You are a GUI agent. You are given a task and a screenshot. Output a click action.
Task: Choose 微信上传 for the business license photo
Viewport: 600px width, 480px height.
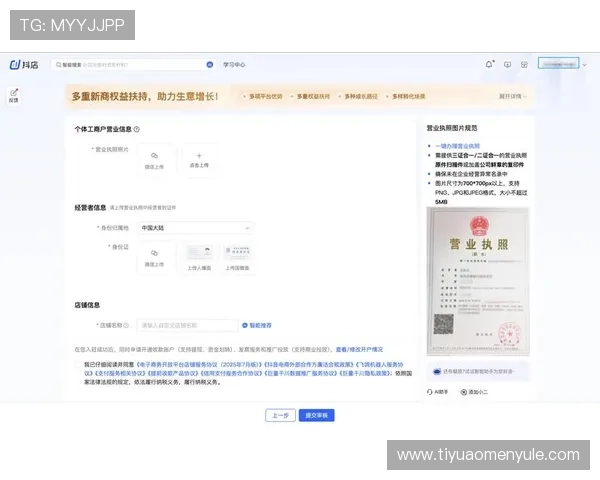click(154, 160)
